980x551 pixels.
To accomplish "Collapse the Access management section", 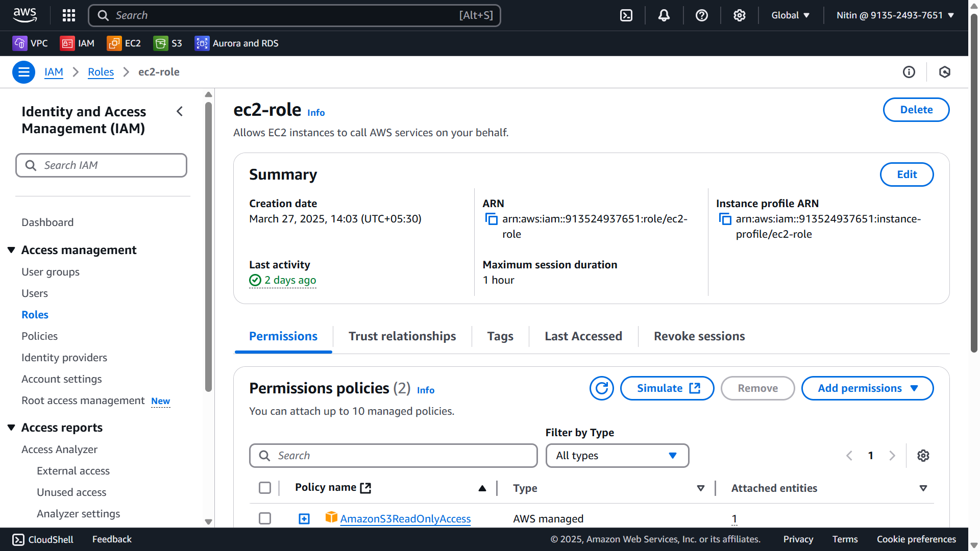I will 11,250.
